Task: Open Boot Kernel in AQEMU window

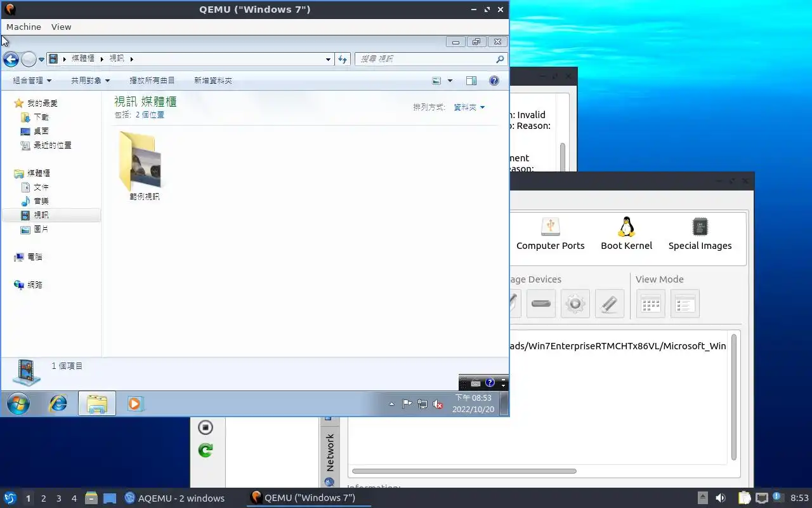Action: [627, 234]
